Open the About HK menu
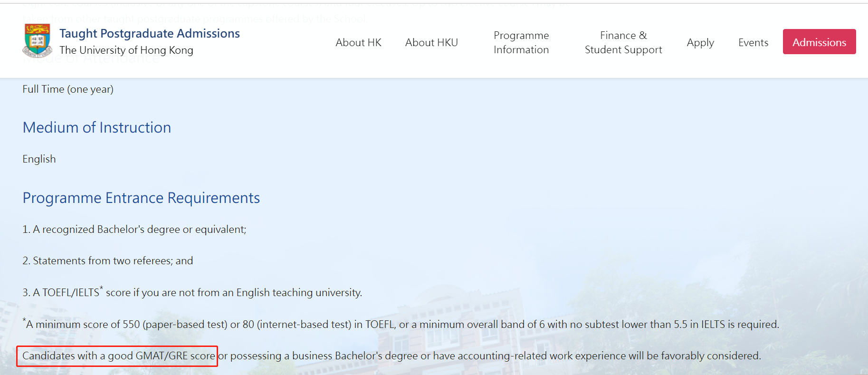The image size is (868, 375). [358, 43]
